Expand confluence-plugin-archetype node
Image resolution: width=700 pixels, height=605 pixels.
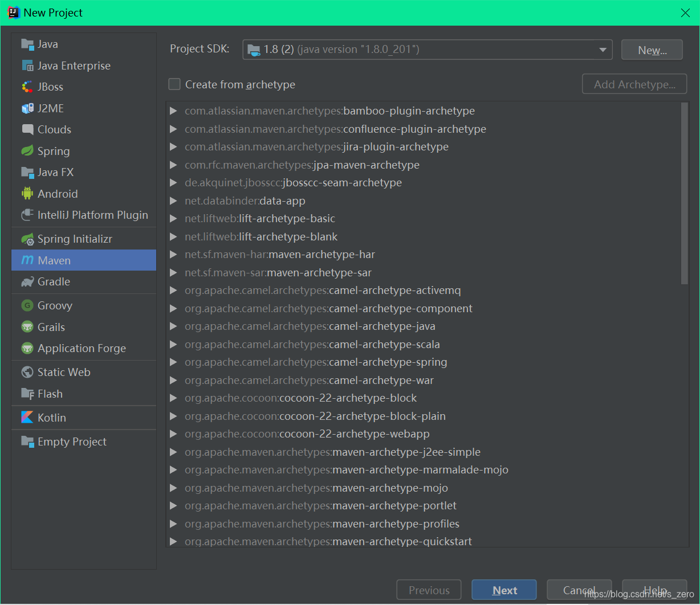coord(173,129)
